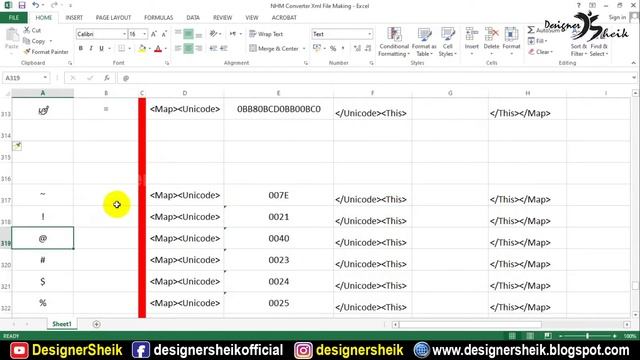This screenshot has height=360, width=640.
Task: Increase the font size
Action: (x=154, y=34)
